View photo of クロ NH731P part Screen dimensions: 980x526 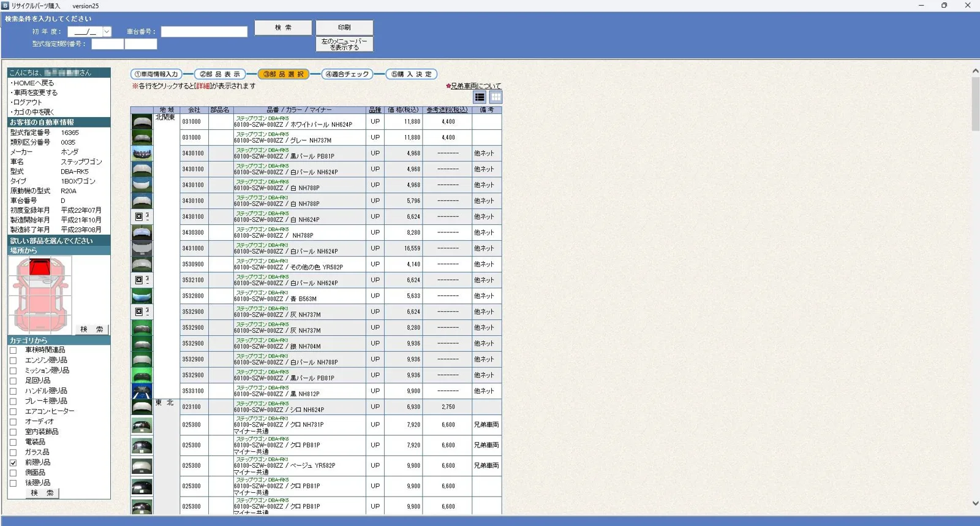142,425
